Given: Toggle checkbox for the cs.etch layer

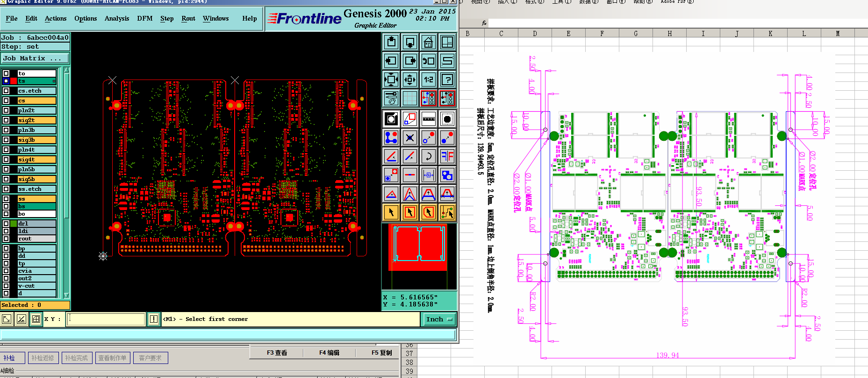Looking at the screenshot, I should pyautogui.click(x=6, y=91).
